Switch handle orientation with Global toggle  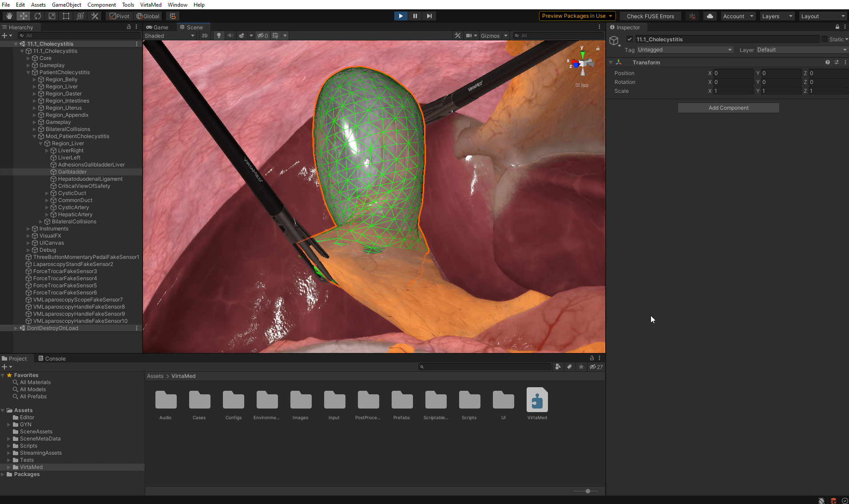pyautogui.click(x=148, y=16)
